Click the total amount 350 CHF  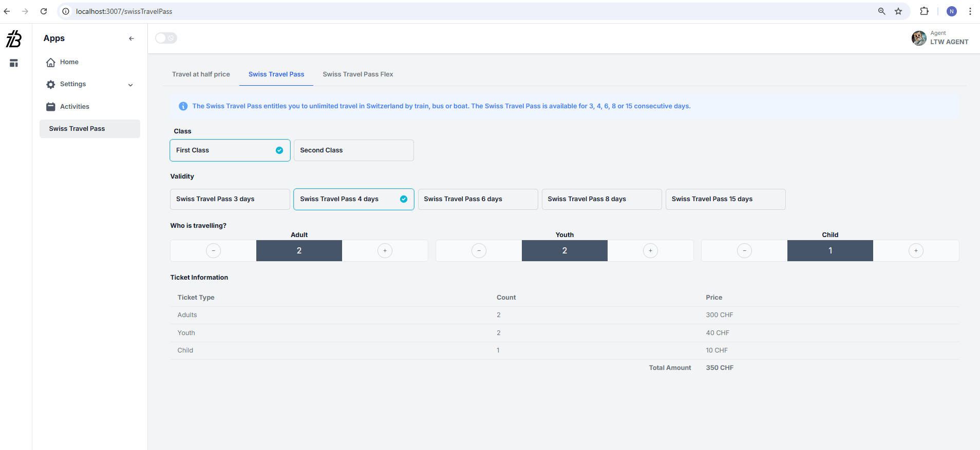720,368
